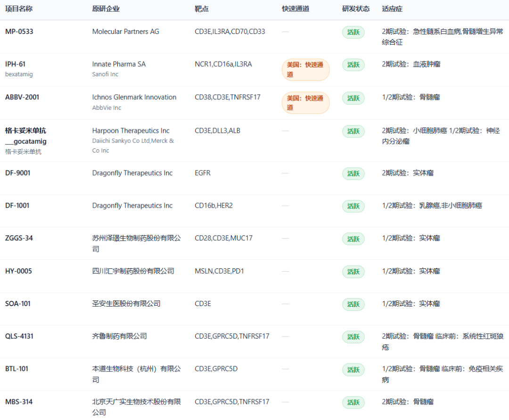
Task: Select the EGFR target cell
Action: tap(203, 173)
